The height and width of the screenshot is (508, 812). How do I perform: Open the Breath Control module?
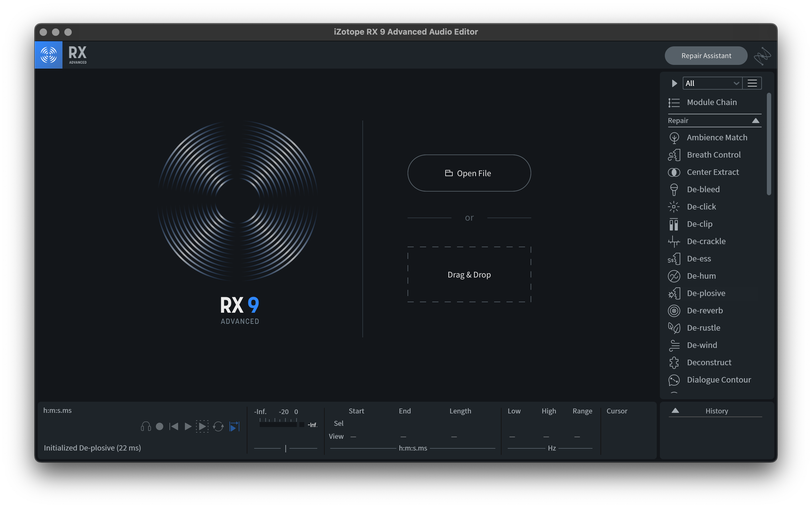tap(713, 155)
